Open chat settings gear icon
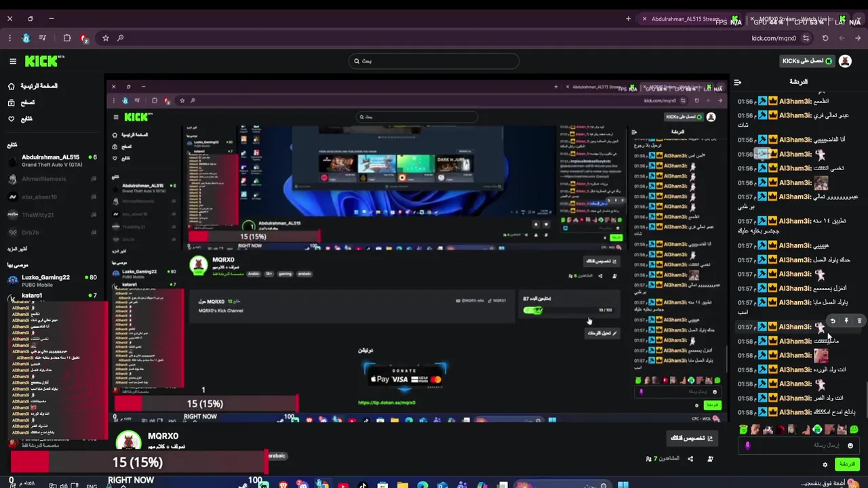 pos(825,465)
